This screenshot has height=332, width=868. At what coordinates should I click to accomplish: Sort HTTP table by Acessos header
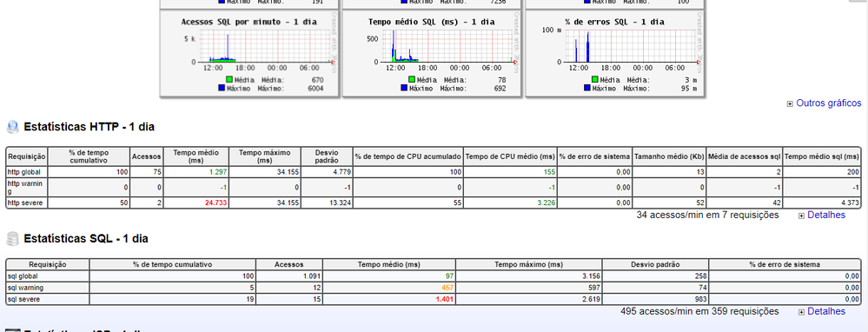(147, 156)
